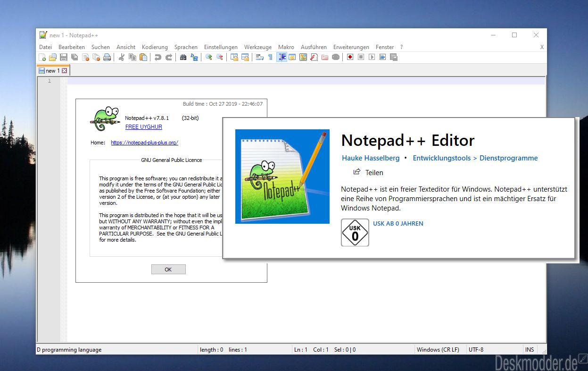The height and width of the screenshot is (371, 588).
Task: Click the FREE UYGHUR link
Action: (x=144, y=127)
